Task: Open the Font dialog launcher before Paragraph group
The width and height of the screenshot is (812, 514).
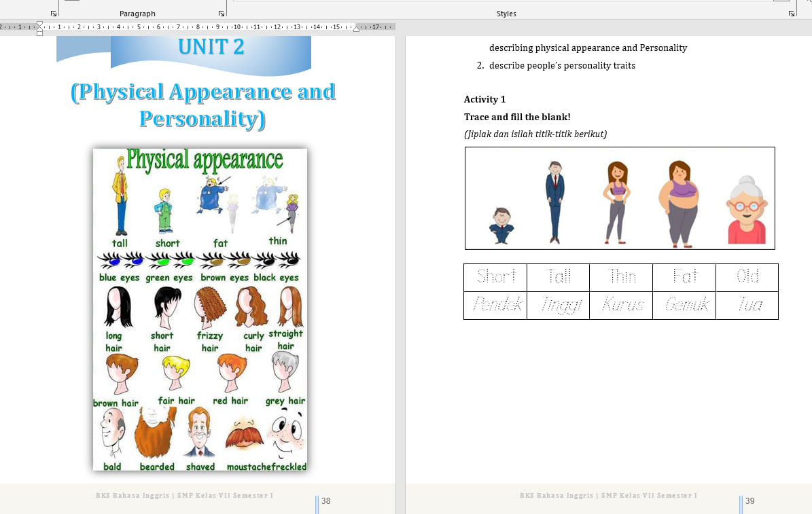Action: 53,14
